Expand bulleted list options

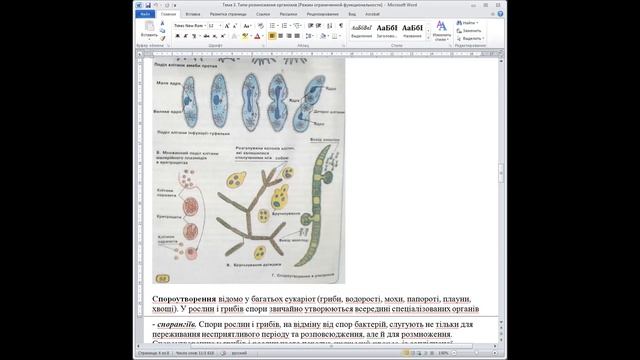coord(278,26)
